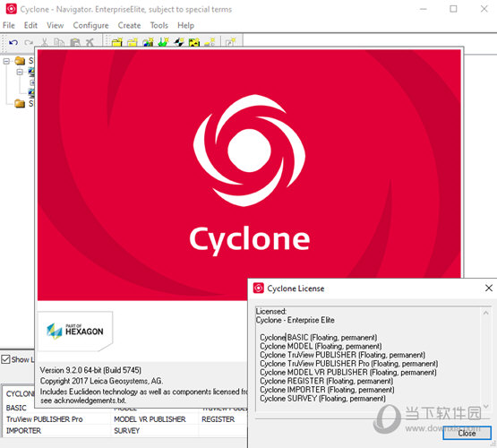Viewport: 497px width, 448px height.
Task: Open the Tools menu
Action: click(x=159, y=25)
